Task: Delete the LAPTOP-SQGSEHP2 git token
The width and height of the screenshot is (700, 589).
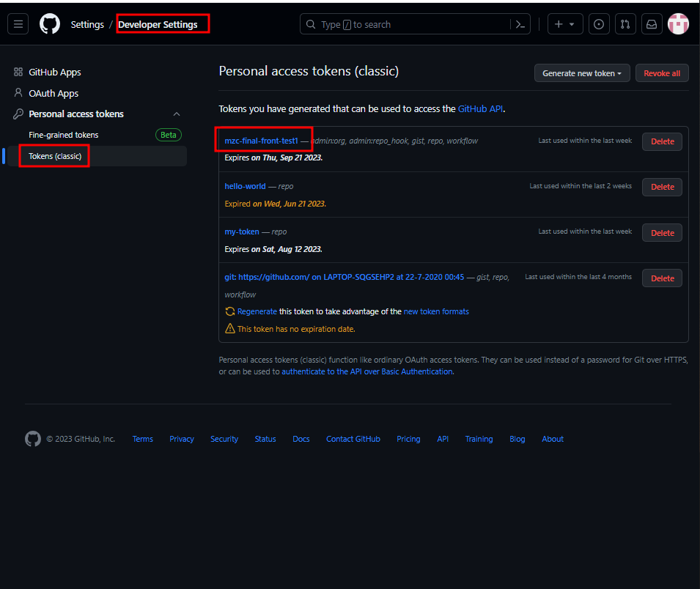Action: pos(662,278)
